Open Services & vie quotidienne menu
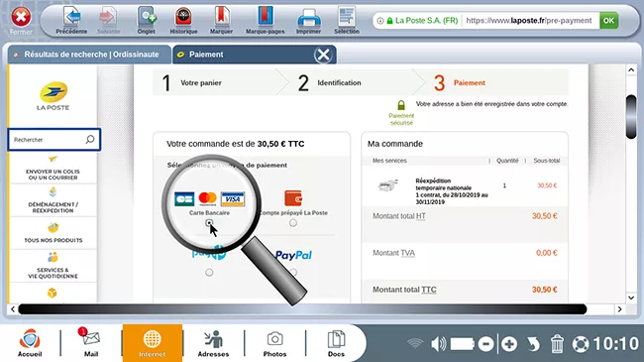This screenshot has width=644, height=362. pyautogui.click(x=53, y=266)
